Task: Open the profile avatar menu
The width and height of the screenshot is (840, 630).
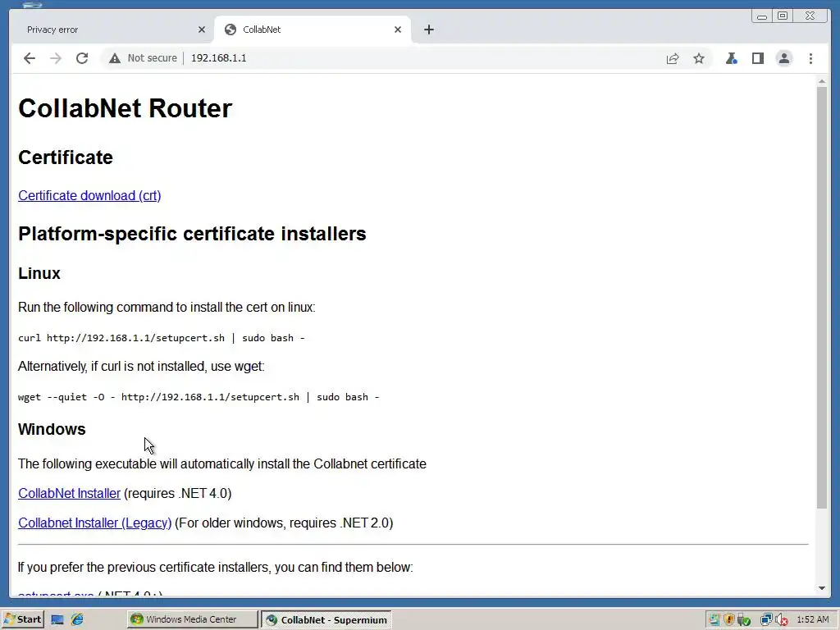Action: click(783, 58)
